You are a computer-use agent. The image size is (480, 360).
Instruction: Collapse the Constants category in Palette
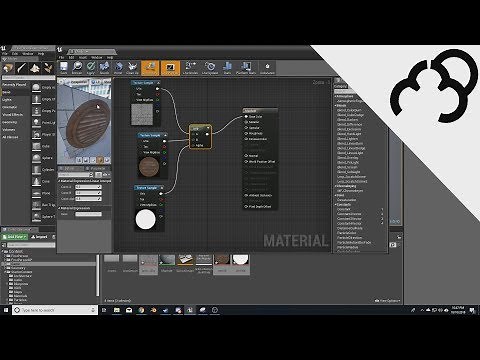[336, 205]
